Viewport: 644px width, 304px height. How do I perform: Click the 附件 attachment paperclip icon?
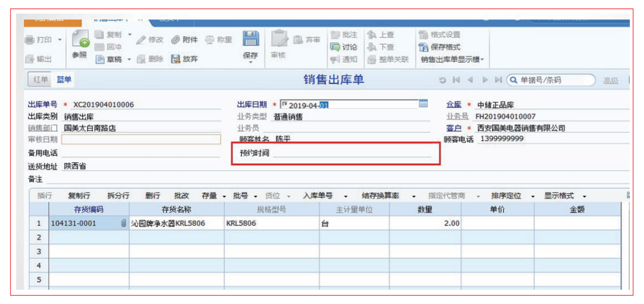[x=176, y=40]
